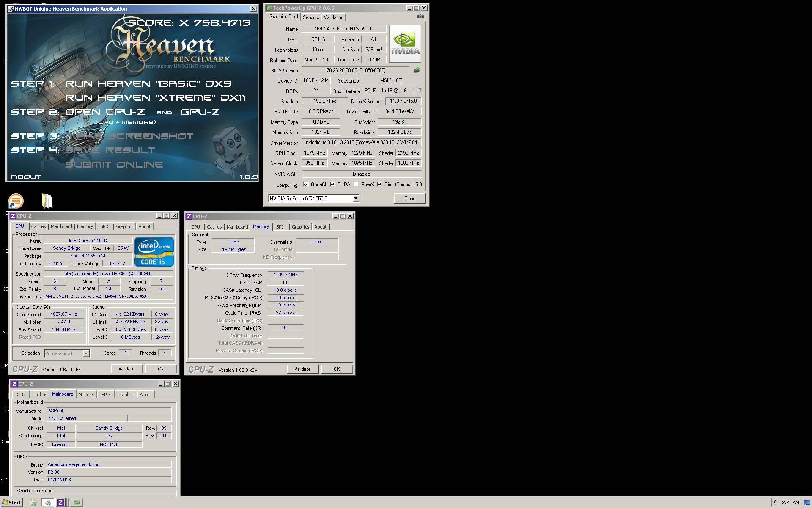Click title bar icon of CPU-Z Mainboard window
Screen dimensions: 812x508
tap(14, 384)
